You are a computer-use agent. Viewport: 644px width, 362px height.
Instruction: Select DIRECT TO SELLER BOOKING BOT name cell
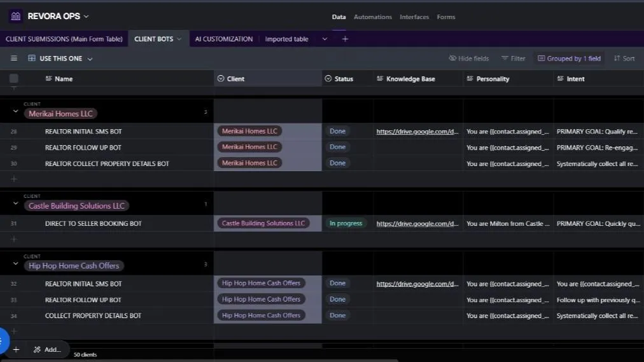coord(94,223)
